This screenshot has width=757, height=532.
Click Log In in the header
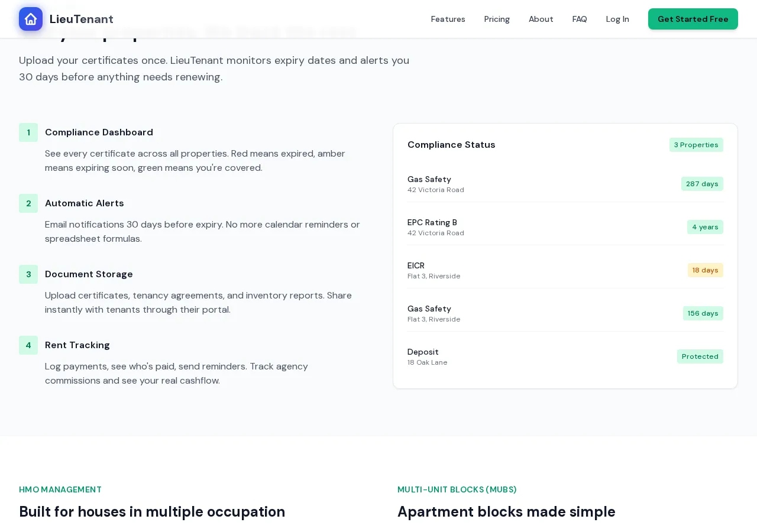coord(617,19)
